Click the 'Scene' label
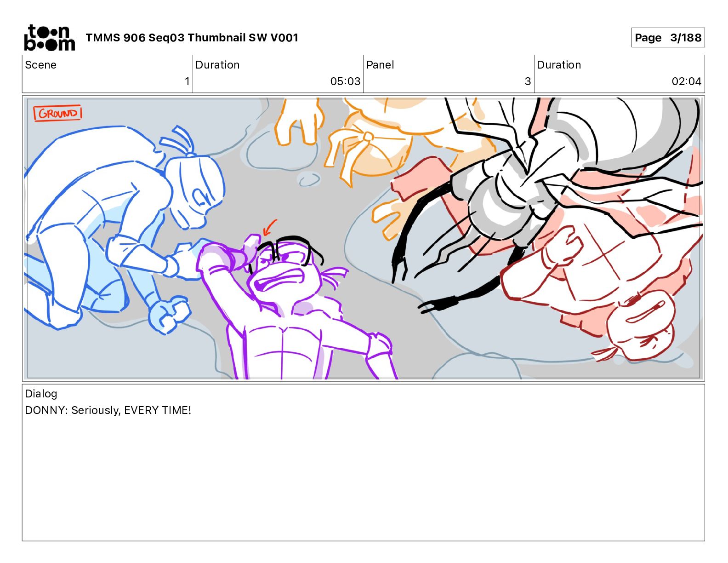 tap(41, 65)
